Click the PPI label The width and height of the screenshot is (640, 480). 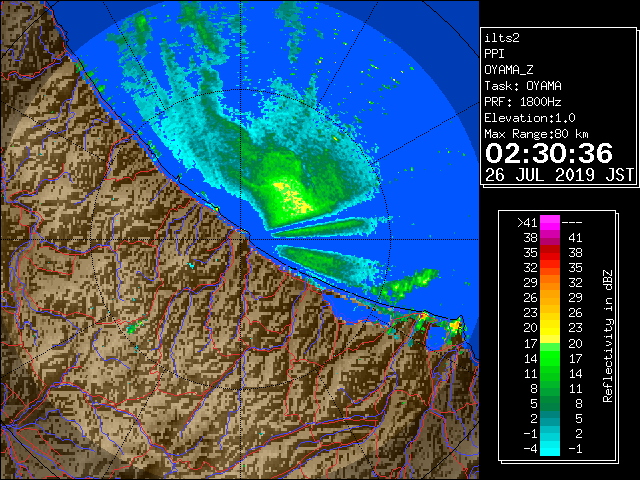[494, 54]
